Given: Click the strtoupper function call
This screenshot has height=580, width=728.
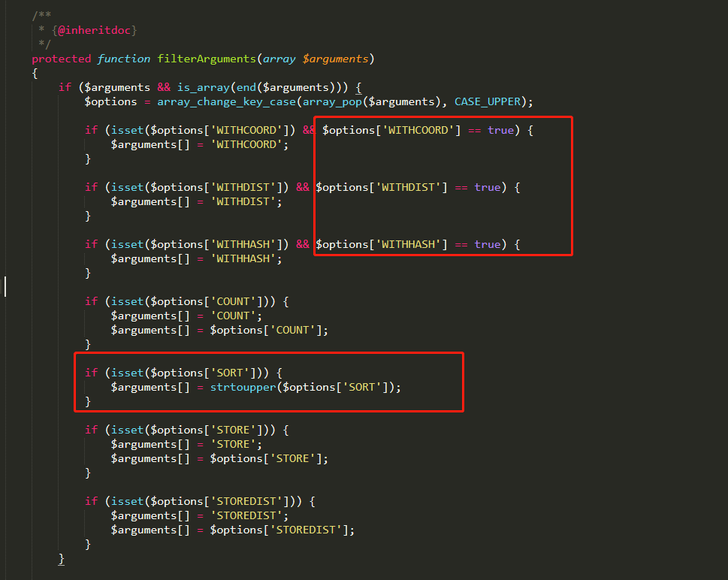Looking at the screenshot, I should point(243,387).
